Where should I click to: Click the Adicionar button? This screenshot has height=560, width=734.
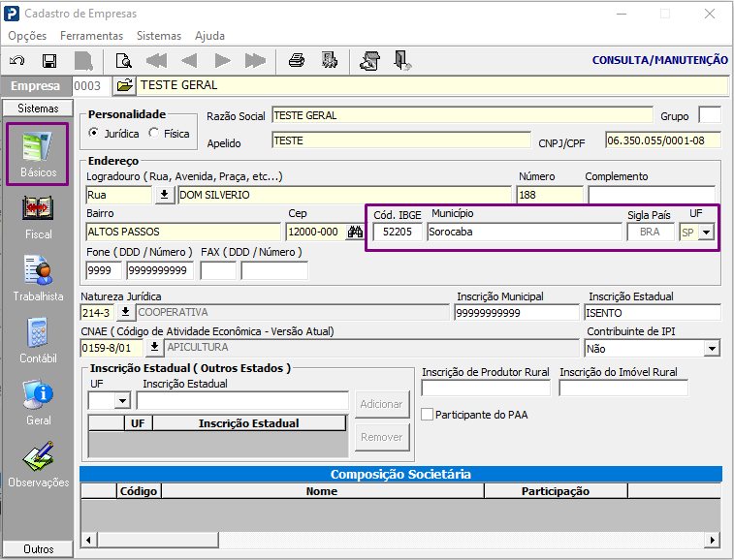381,404
